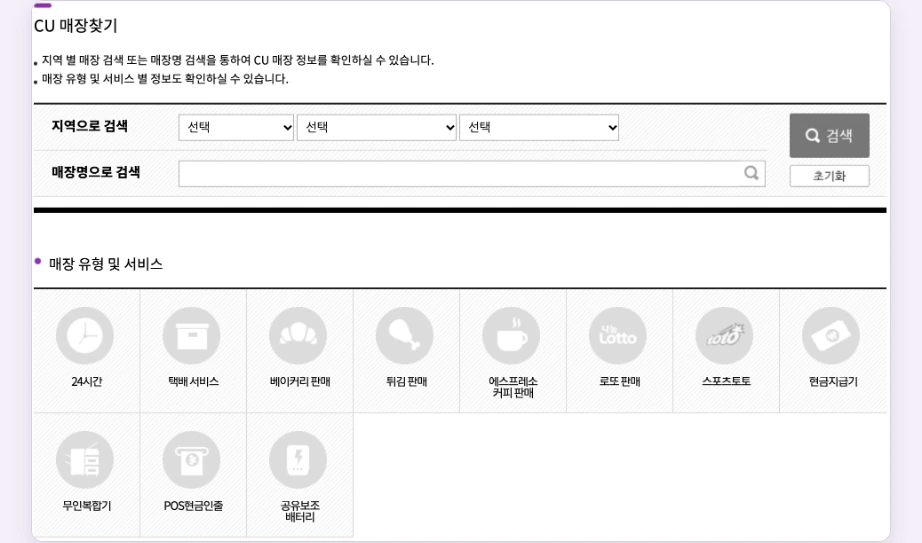Screen dimensions: 922x543
Task: Choose the 튀김 판매 chicken leg icon
Action: 405,336
